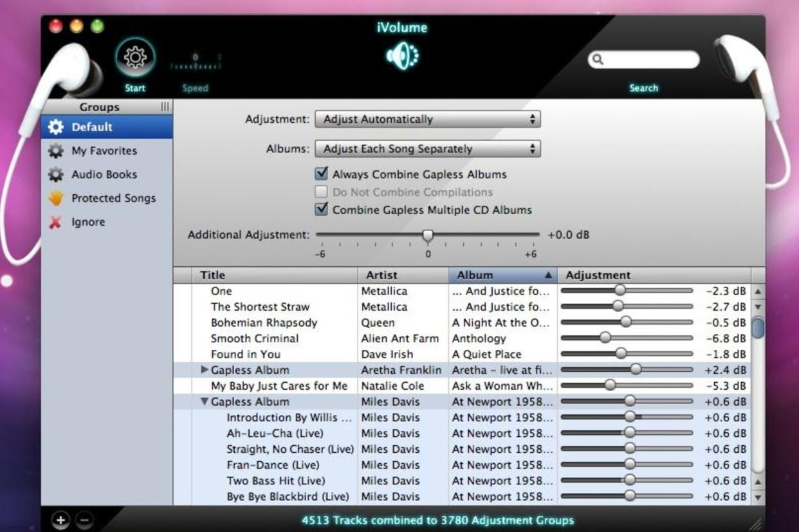Click the magnifying glass search icon

[598, 60]
